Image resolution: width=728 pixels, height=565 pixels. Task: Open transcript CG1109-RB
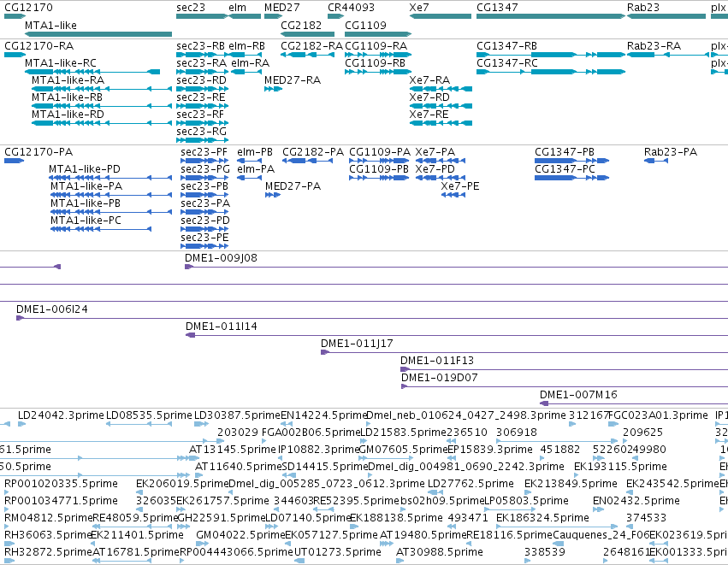click(x=378, y=72)
